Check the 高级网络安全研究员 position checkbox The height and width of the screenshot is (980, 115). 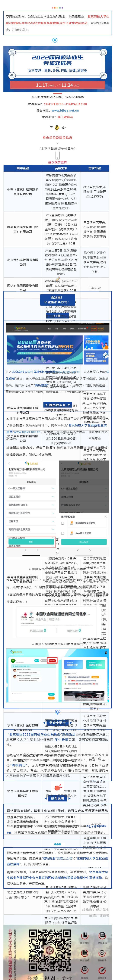pos(63,523)
